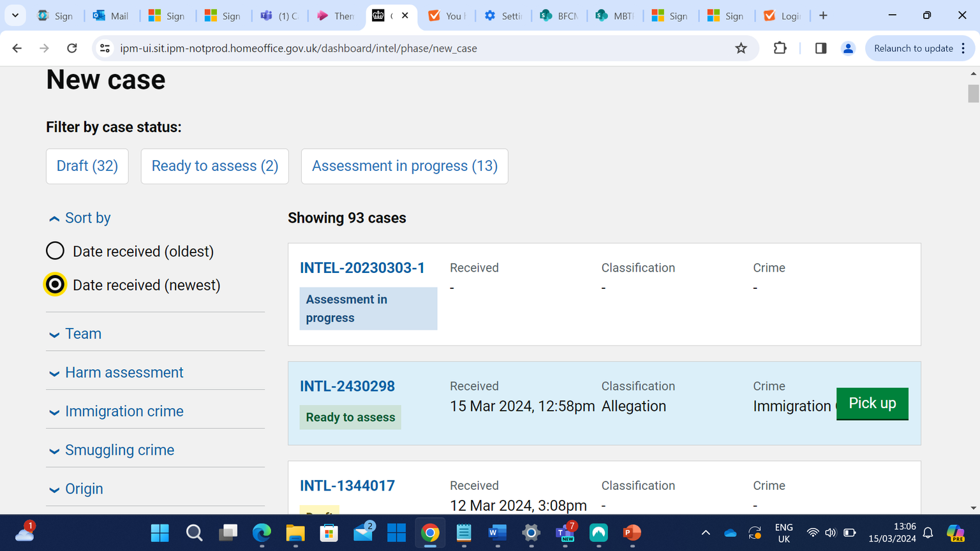980x551 pixels.
Task: Switch to the BFCM browser tab
Action: point(559,15)
